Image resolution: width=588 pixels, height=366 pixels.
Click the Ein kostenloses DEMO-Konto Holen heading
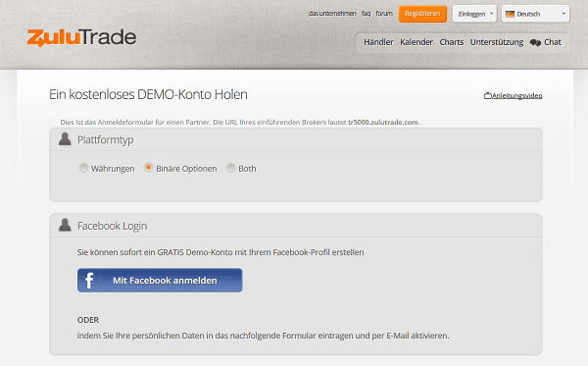[148, 94]
